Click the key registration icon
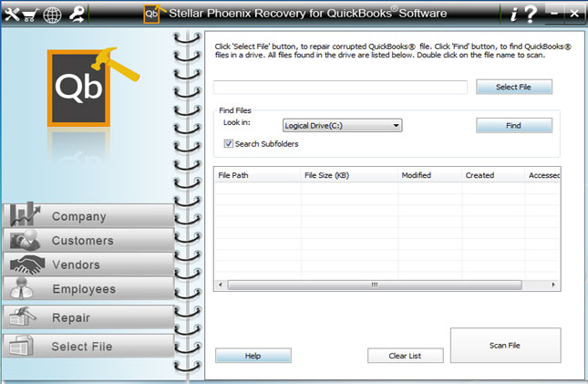 [77, 15]
